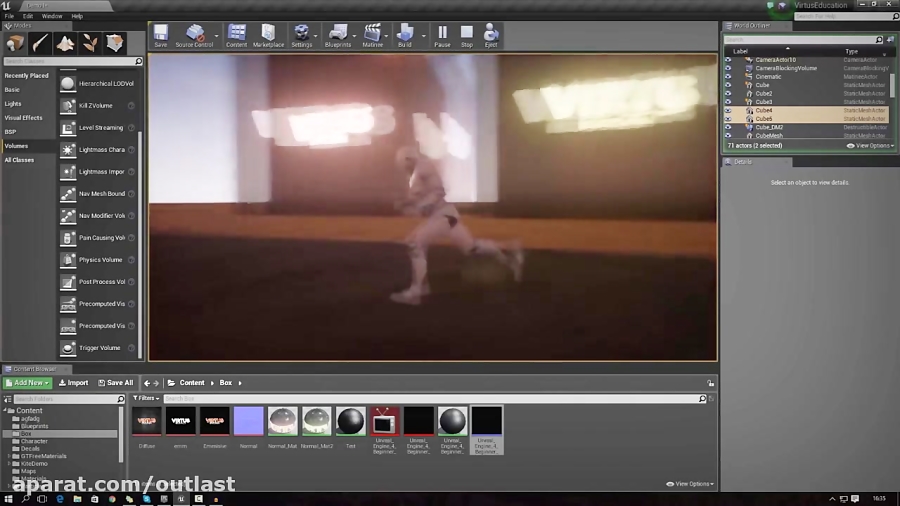This screenshot has height=506, width=900.
Task: Select the Kill Z Volume entry
Action: (98, 106)
